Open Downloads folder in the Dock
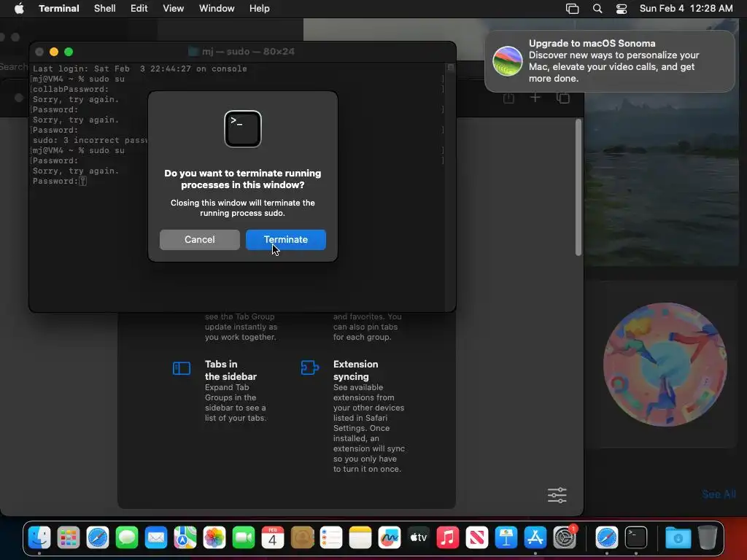Screen dimensions: 747x560 tap(678, 538)
